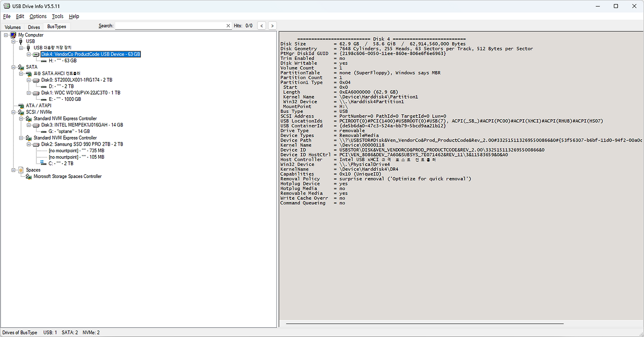644x337 pixels.
Task: Click the Disk3 INTEL MEMPEK drive icon
Action: coord(36,125)
